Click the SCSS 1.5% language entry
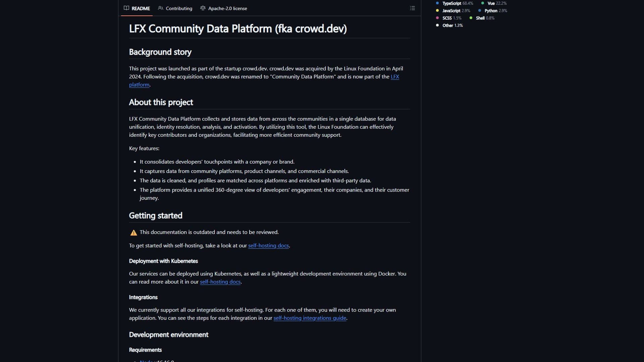Viewport: 644px width, 362px height. pos(449,18)
